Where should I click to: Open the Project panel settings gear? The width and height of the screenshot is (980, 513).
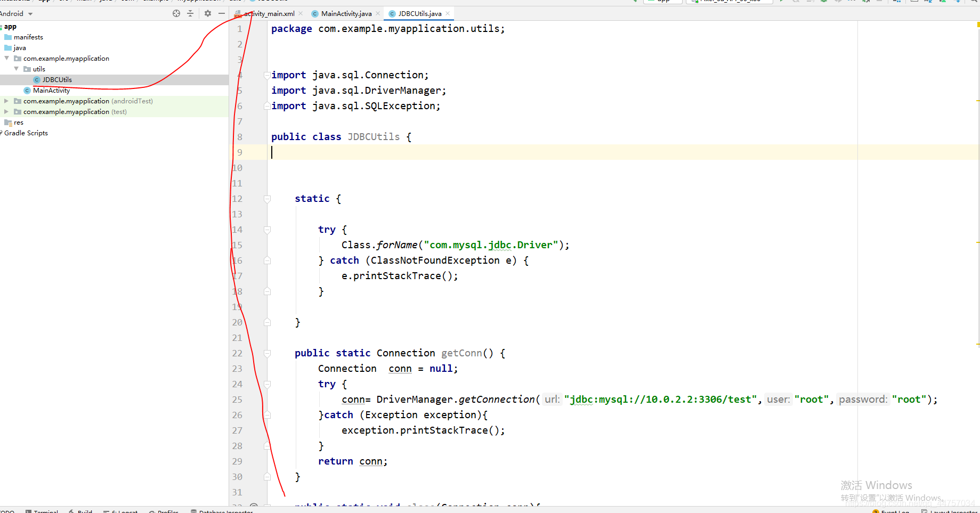(207, 13)
